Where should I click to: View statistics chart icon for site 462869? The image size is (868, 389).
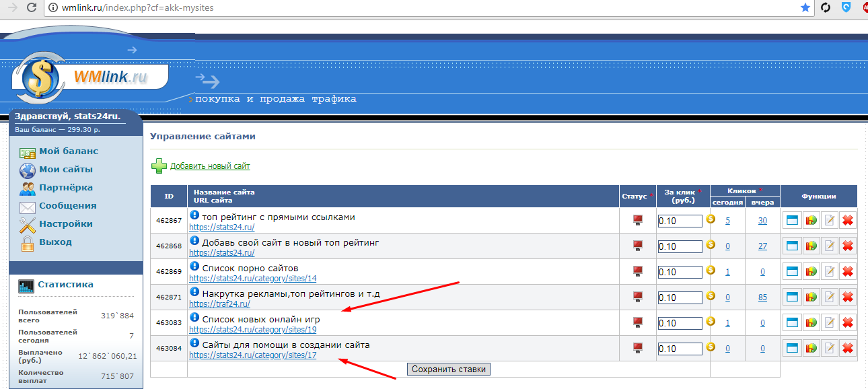coord(811,272)
